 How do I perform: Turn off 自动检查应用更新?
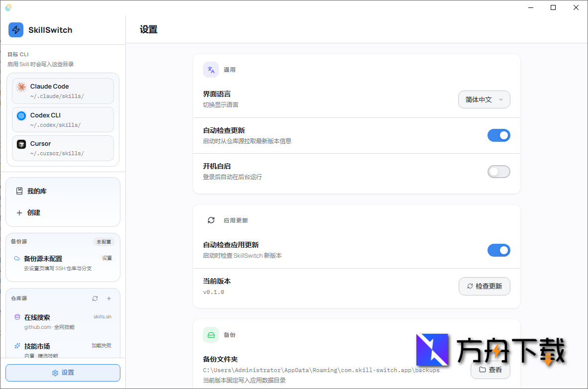[x=498, y=250]
